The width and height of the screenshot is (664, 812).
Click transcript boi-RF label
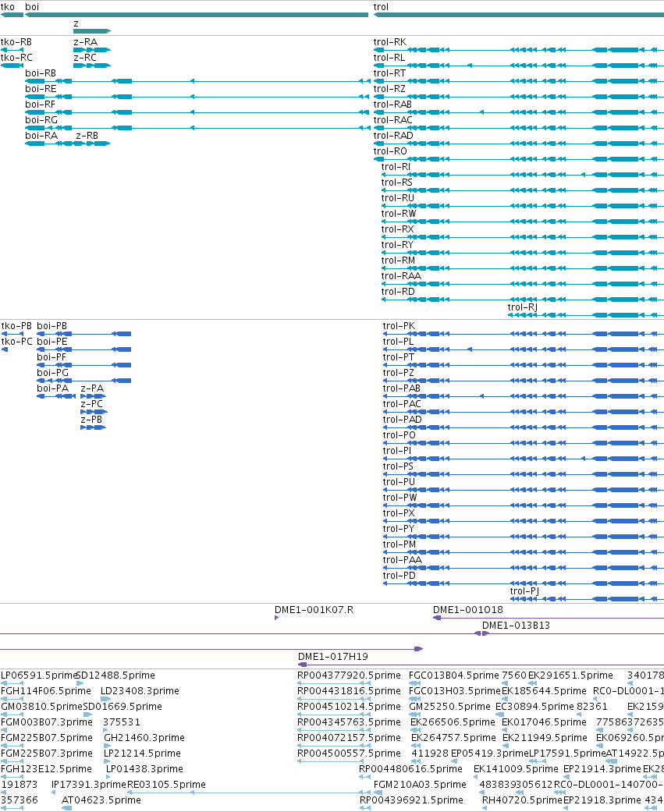tap(40, 104)
